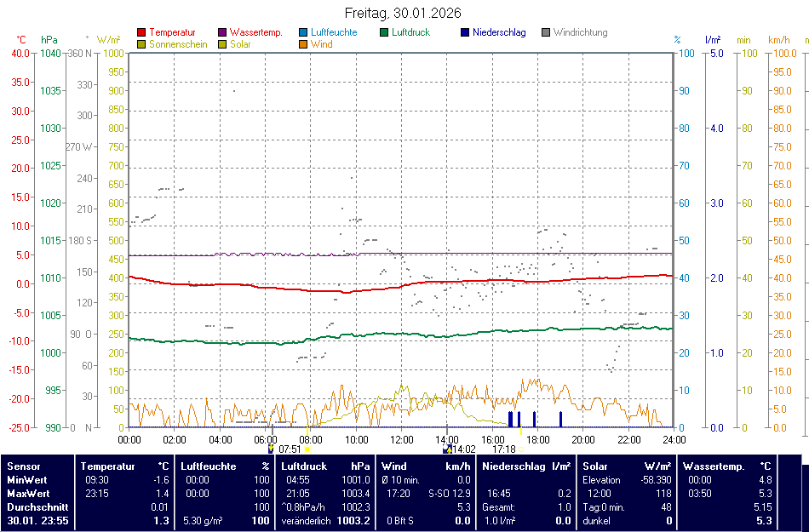Click the Sensor header in data table
809x532 pixels.
23,466
